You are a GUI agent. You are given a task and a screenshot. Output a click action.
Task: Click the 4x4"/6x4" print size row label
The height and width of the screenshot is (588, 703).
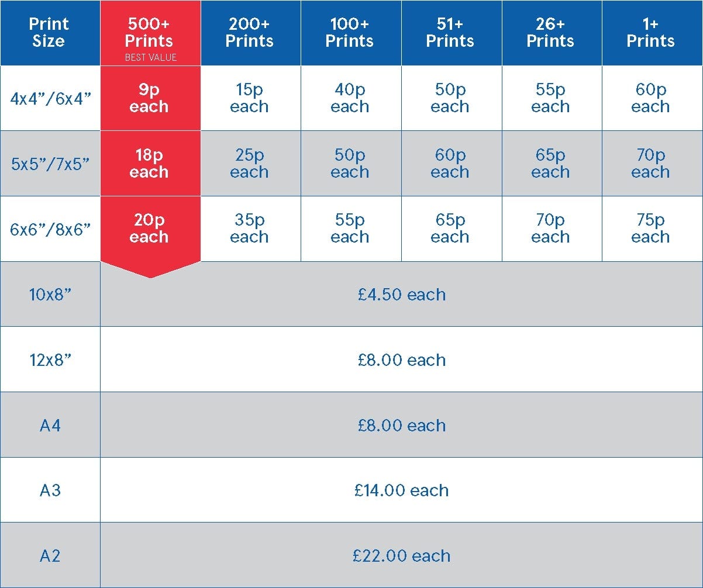pos(50,98)
